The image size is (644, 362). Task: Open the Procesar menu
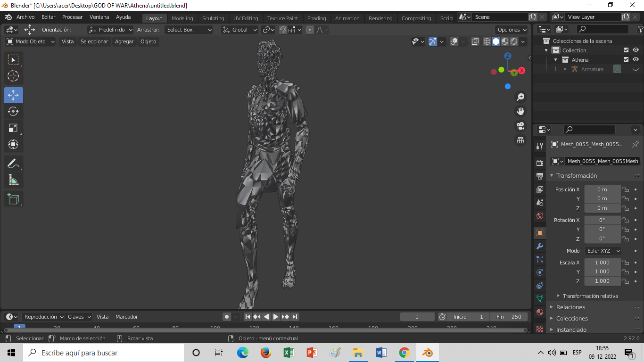click(72, 17)
